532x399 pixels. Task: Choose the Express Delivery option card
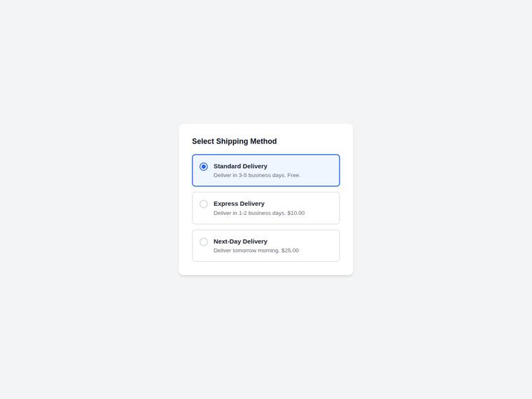[x=266, y=208]
